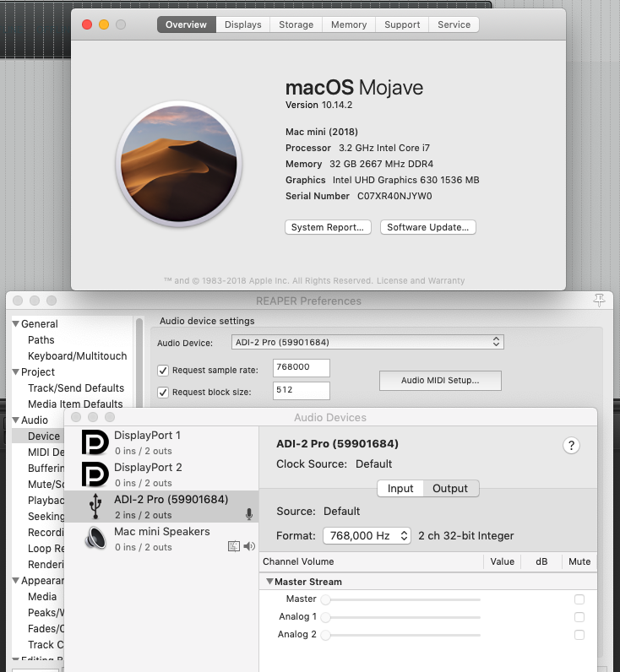Collapse the Audio tree section
620x672 pixels.
[x=16, y=420]
